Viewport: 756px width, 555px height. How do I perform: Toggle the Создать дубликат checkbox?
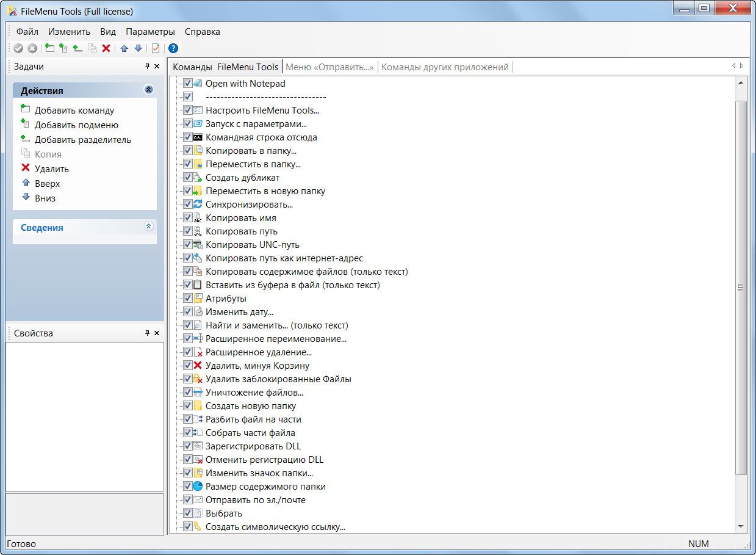coord(188,178)
